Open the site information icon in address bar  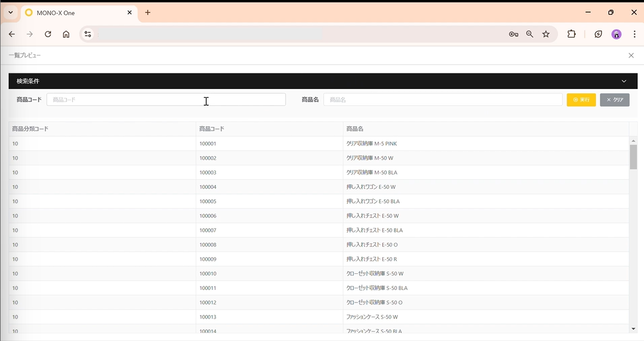coord(87,34)
